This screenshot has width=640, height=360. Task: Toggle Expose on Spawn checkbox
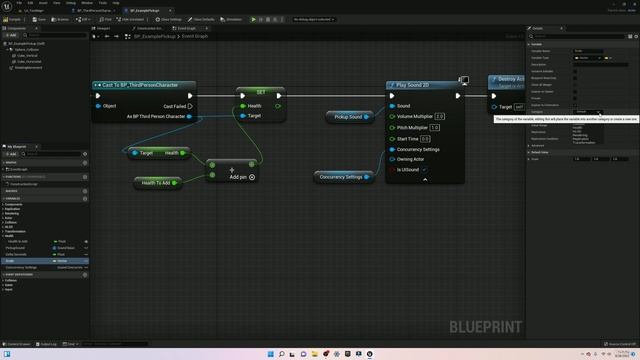[575, 91]
